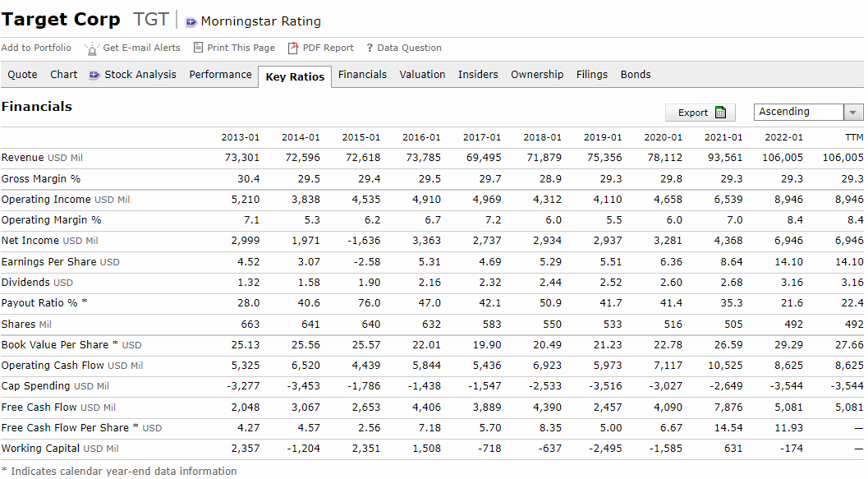Click the Print This Page printer icon
This screenshot has width=868, height=479.
click(198, 48)
